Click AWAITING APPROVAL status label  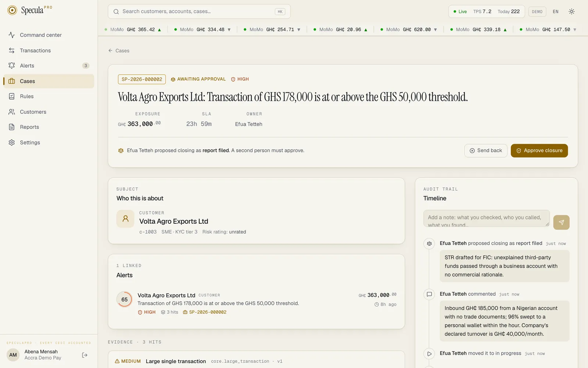pyautogui.click(x=198, y=79)
